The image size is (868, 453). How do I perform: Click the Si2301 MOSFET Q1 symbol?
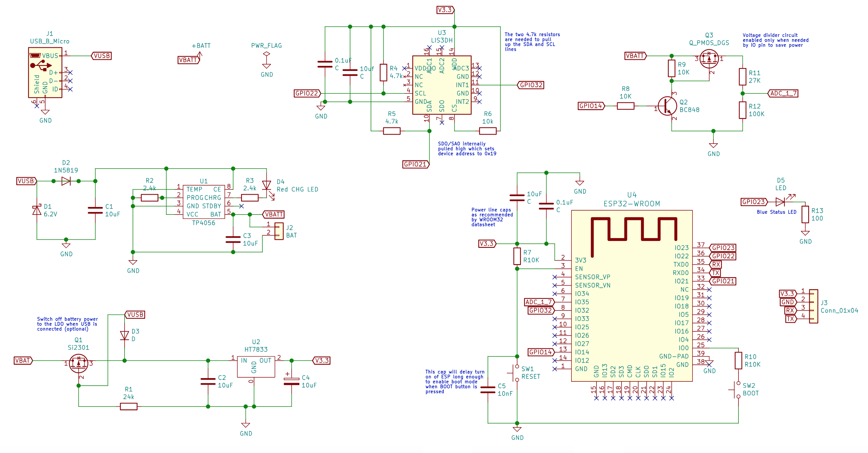(79, 364)
